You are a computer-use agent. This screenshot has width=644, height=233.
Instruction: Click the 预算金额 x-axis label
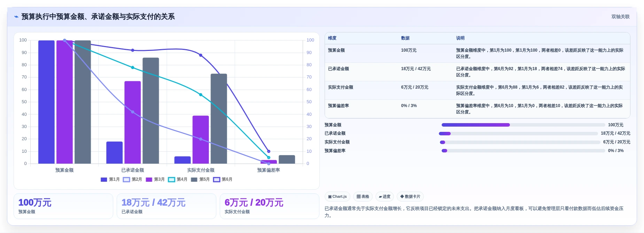[x=64, y=170]
